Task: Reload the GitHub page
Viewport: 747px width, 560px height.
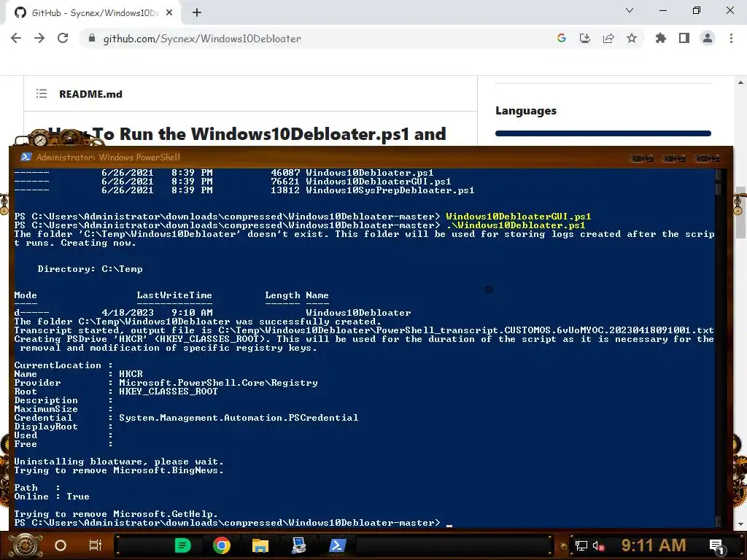Action: (x=63, y=38)
